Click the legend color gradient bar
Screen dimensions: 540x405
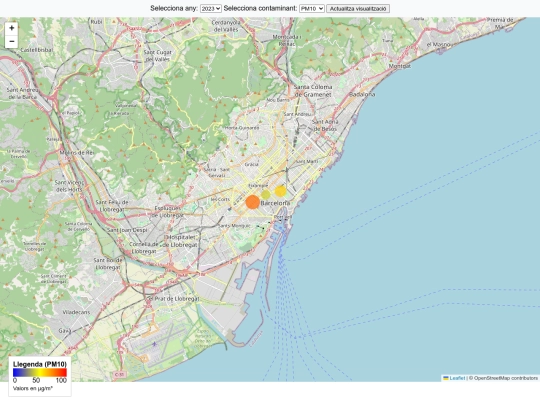40,372
